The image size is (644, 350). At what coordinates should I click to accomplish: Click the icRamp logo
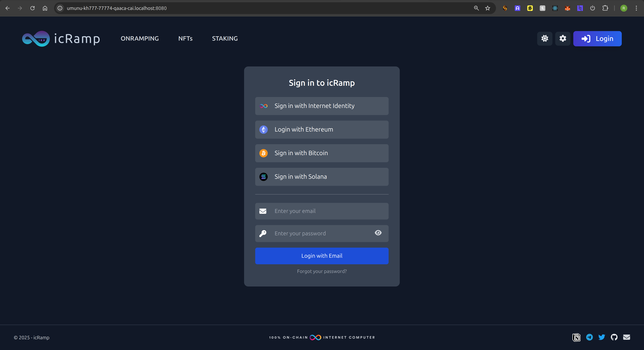click(61, 39)
